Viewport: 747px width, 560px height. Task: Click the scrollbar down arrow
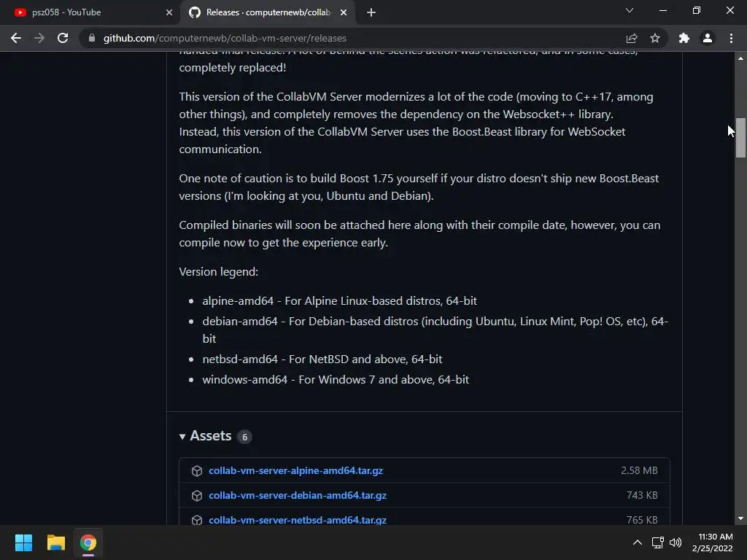[740, 518]
